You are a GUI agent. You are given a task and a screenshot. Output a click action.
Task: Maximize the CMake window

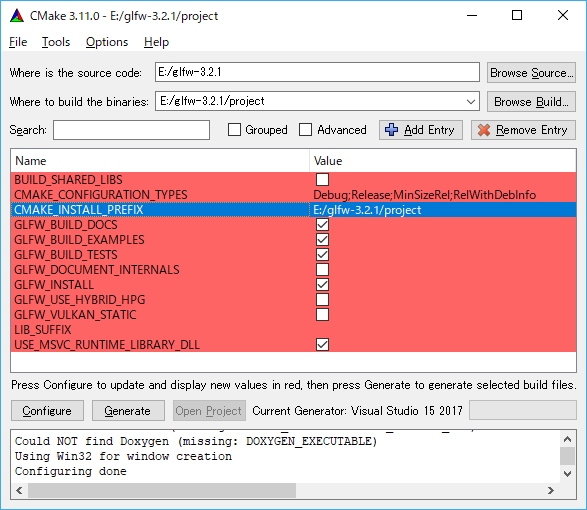click(x=517, y=15)
